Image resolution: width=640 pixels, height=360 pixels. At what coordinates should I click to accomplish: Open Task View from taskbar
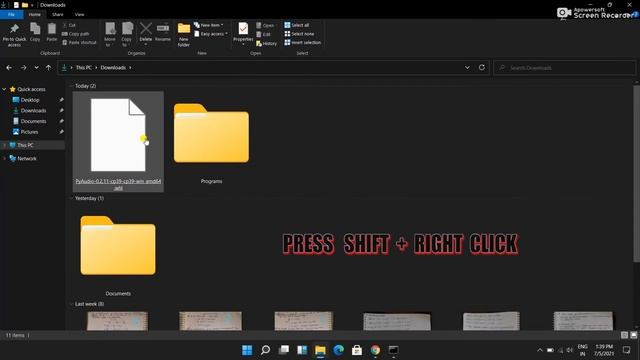284,350
